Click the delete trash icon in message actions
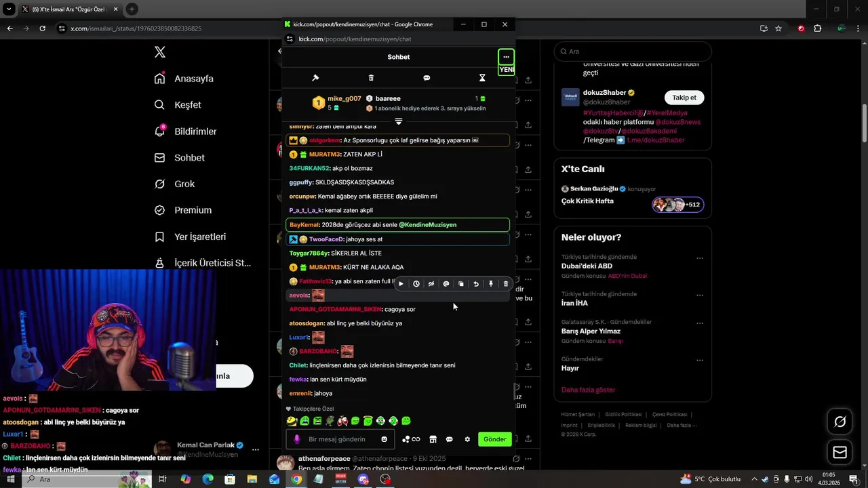868x488 pixels. click(x=506, y=284)
